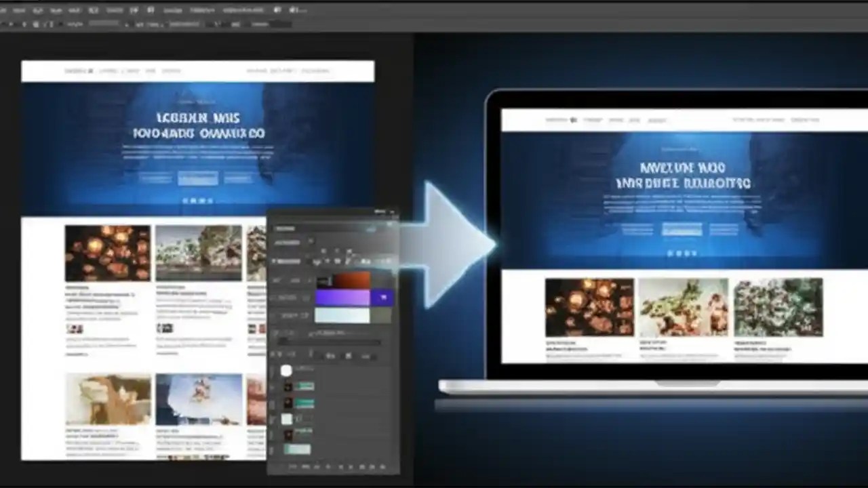This screenshot has width=868, height=488.
Task: Click the delete layer trash icon
Action: [x=383, y=468]
